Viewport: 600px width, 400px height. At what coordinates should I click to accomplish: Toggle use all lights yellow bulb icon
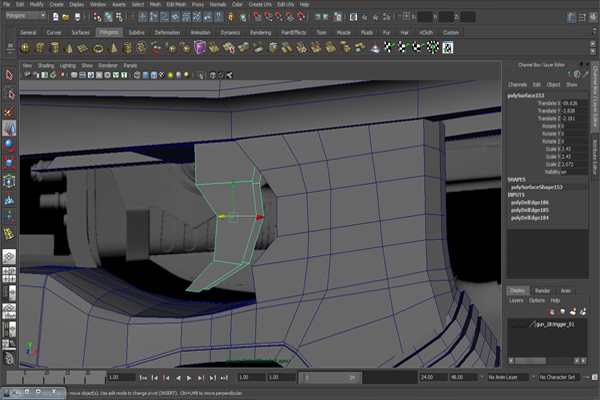click(170, 75)
